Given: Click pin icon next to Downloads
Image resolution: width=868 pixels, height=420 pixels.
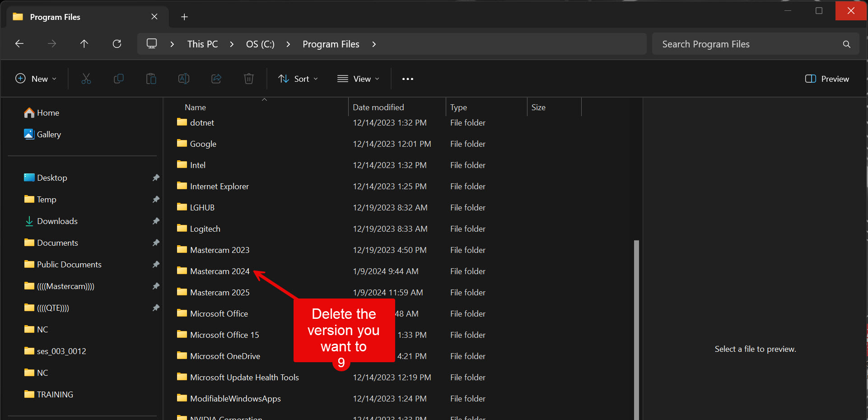Looking at the screenshot, I should [156, 221].
